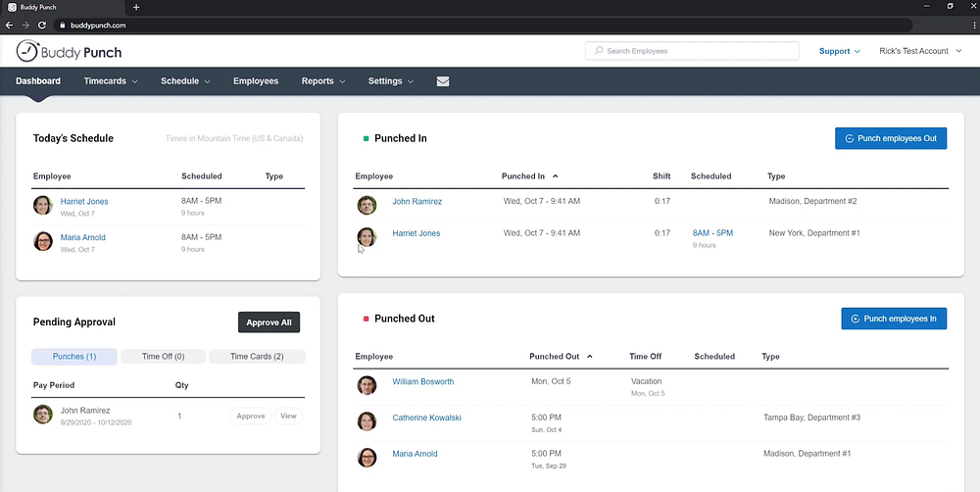Screen dimensions: 980x492
Task: Click Scheduled header in Today's Schedule
Action: 201,176
